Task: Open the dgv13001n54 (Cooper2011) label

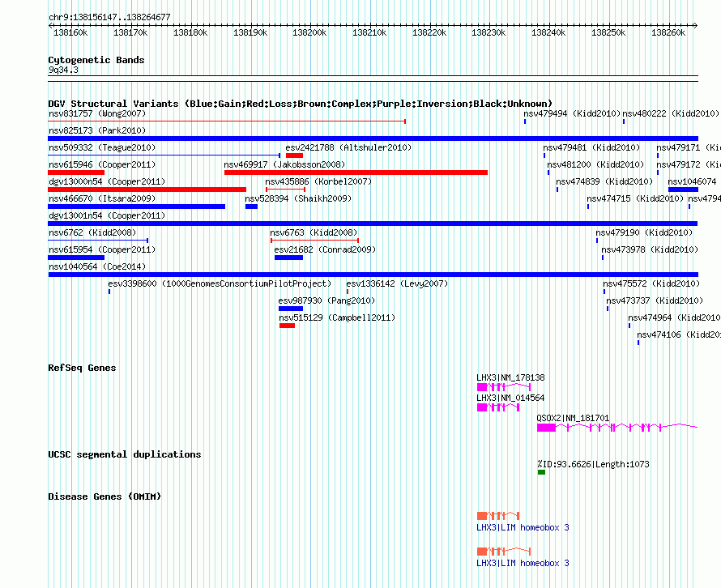Action: coord(107,215)
